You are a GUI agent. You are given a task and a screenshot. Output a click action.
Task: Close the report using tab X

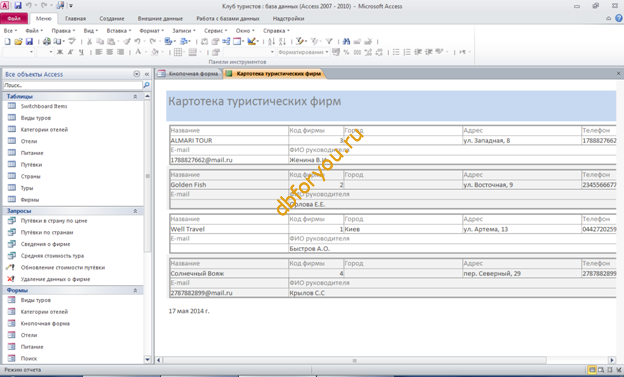click(x=618, y=74)
